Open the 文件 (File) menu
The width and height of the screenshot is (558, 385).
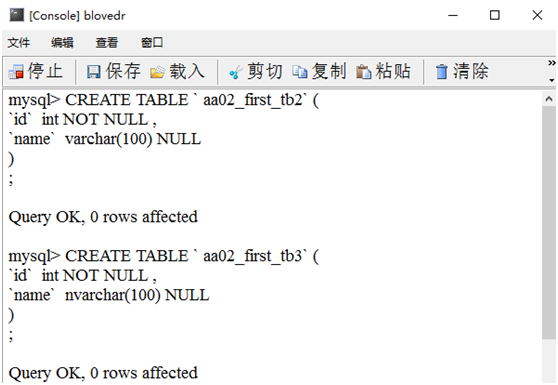coord(19,43)
